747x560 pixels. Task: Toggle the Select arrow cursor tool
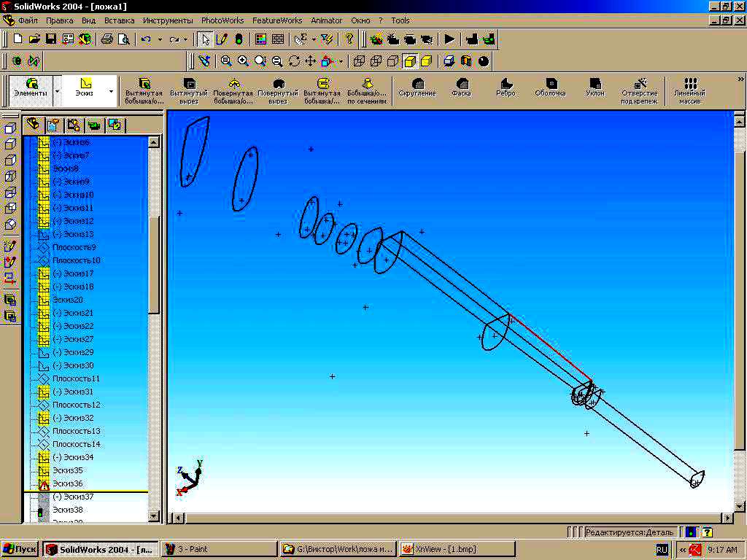(206, 39)
